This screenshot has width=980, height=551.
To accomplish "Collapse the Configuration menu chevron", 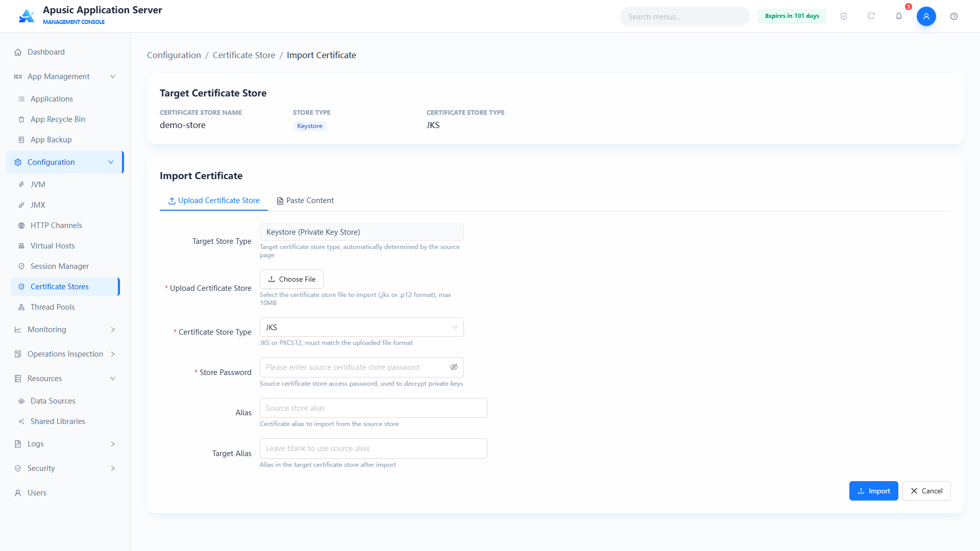I will pyautogui.click(x=111, y=162).
